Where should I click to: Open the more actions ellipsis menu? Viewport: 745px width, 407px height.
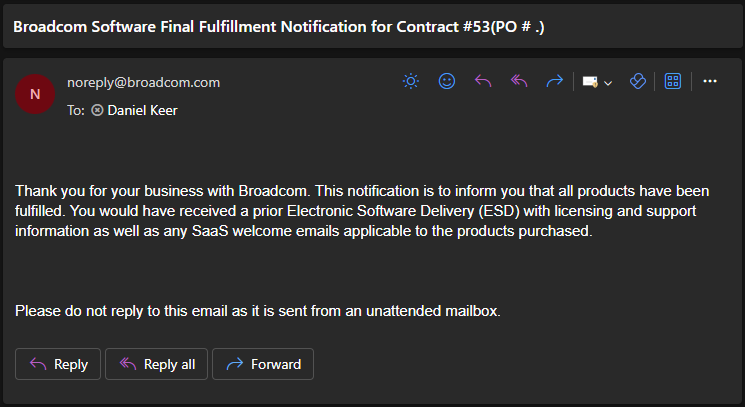coord(710,81)
